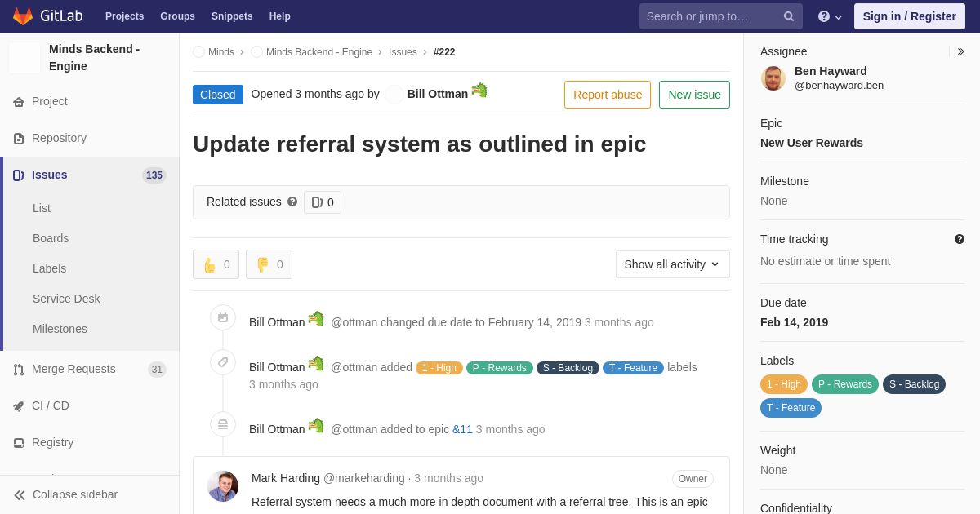Select Boards under Issues
Screen dimensions: 980x514
click(51, 238)
